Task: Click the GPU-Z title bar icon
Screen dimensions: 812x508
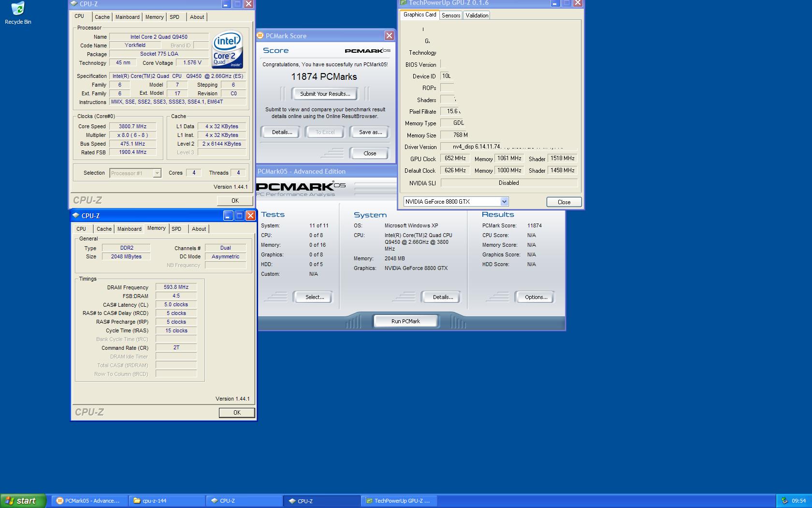Action: [x=403, y=2]
